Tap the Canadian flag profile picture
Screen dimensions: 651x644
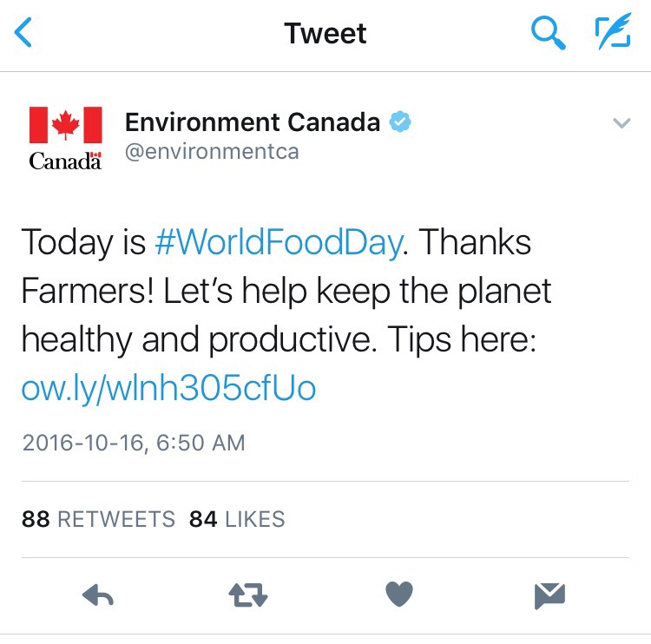coord(66,125)
